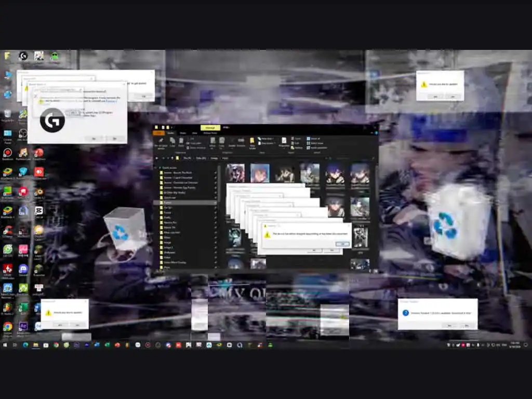Open the orange File tab in Explorer
Viewport: 532px width, 399px height.
[159, 133]
